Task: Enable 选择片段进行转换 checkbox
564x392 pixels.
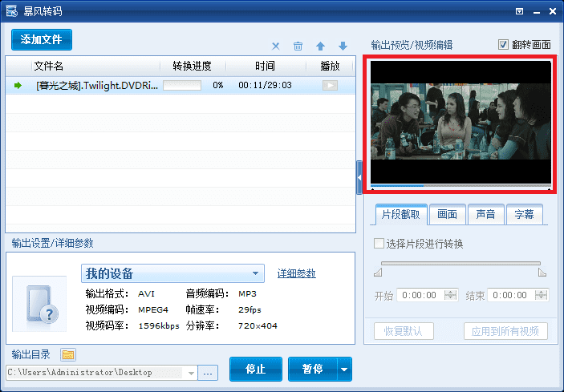Action: coord(379,243)
